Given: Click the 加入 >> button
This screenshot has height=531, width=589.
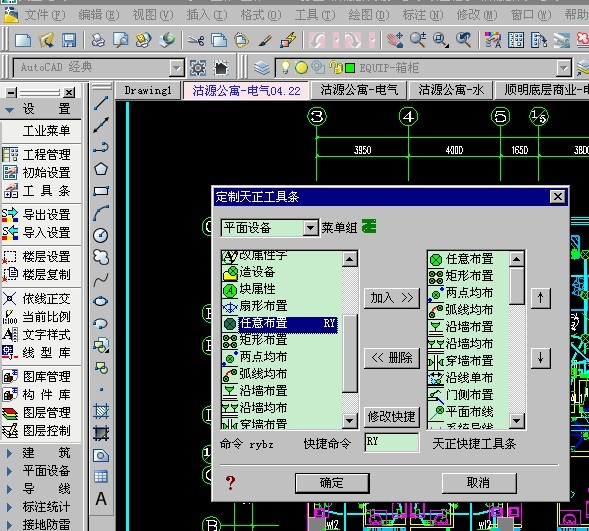Looking at the screenshot, I should point(392,298).
